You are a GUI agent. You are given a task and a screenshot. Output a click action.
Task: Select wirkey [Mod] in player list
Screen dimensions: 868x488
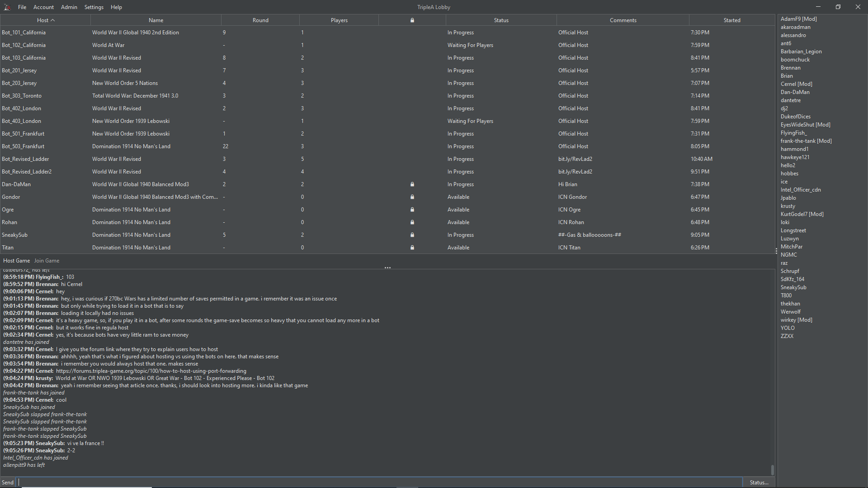point(796,320)
